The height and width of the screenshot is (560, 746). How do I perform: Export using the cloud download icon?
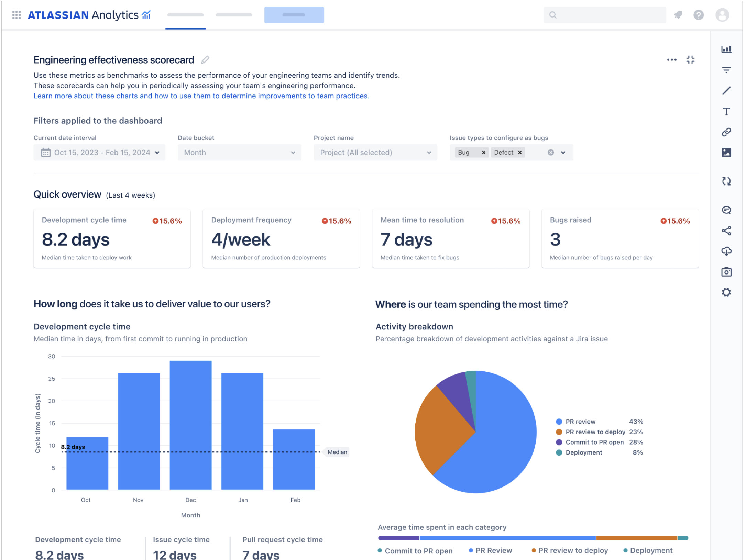tap(727, 251)
